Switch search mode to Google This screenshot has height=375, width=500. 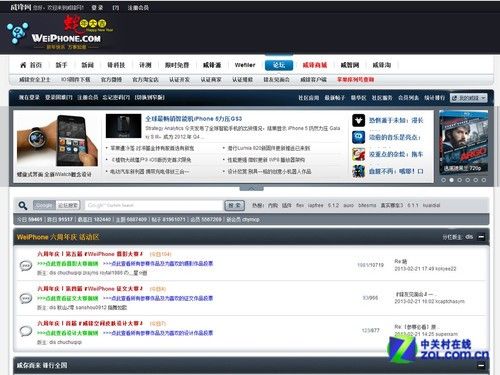coord(44,205)
